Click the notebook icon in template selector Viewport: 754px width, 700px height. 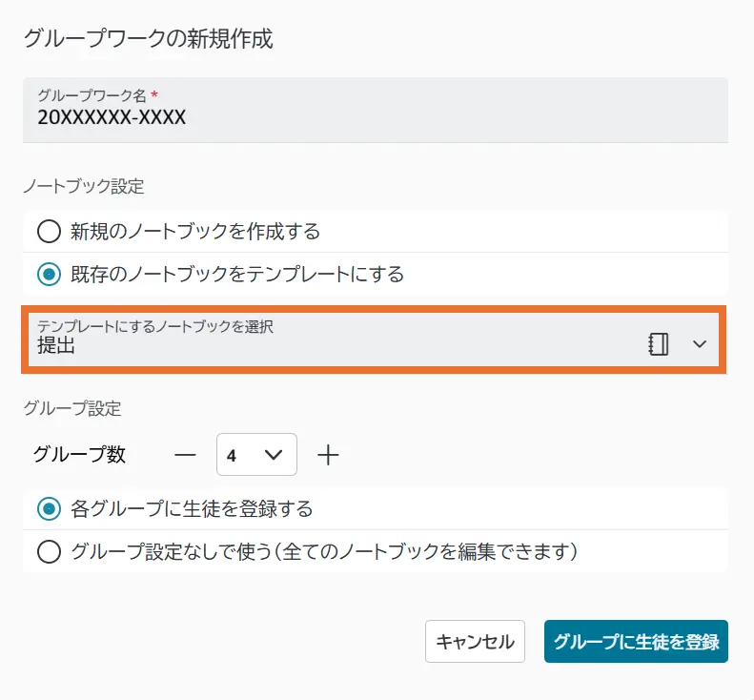(659, 344)
